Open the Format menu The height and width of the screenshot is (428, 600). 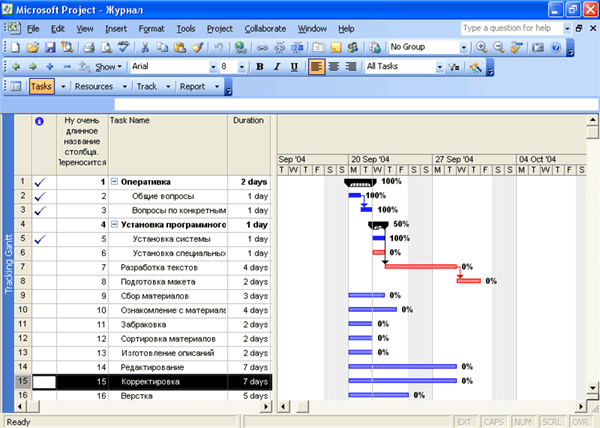click(x=152, y=29)
